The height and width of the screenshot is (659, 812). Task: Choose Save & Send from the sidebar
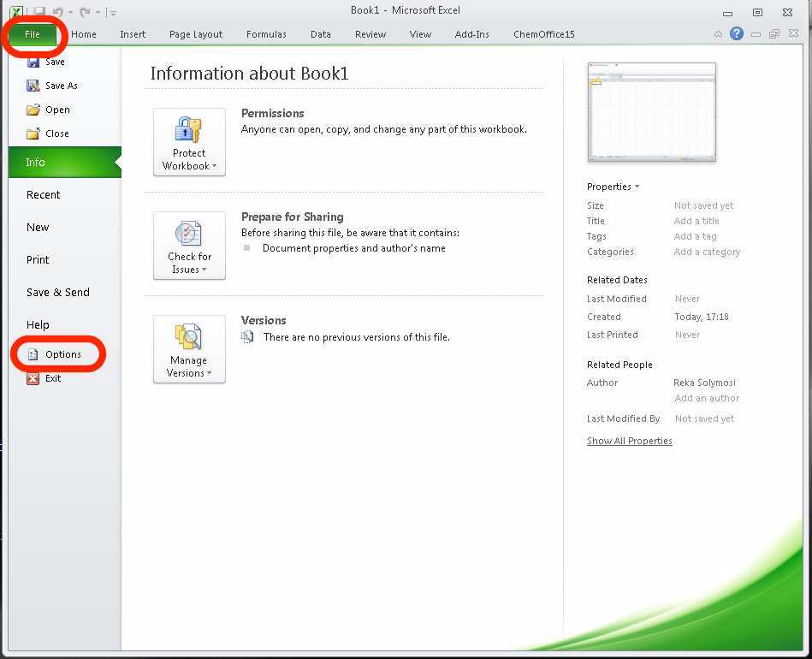[x=58, y=293]
